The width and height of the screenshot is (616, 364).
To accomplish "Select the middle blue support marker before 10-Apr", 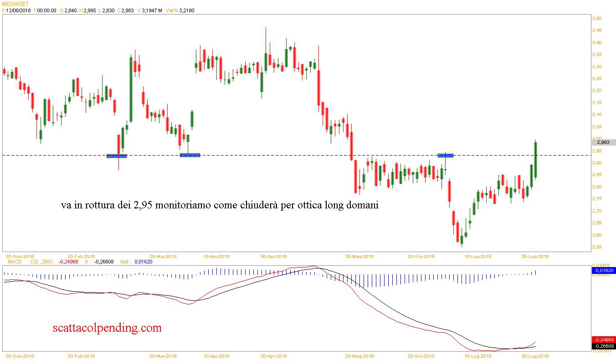I will pyautogui.click(x=190, y=155).
